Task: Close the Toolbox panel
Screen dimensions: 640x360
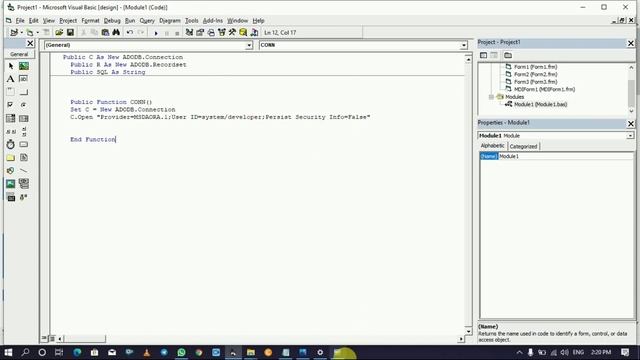Action: pyautogui.click(x=30, y=43)
